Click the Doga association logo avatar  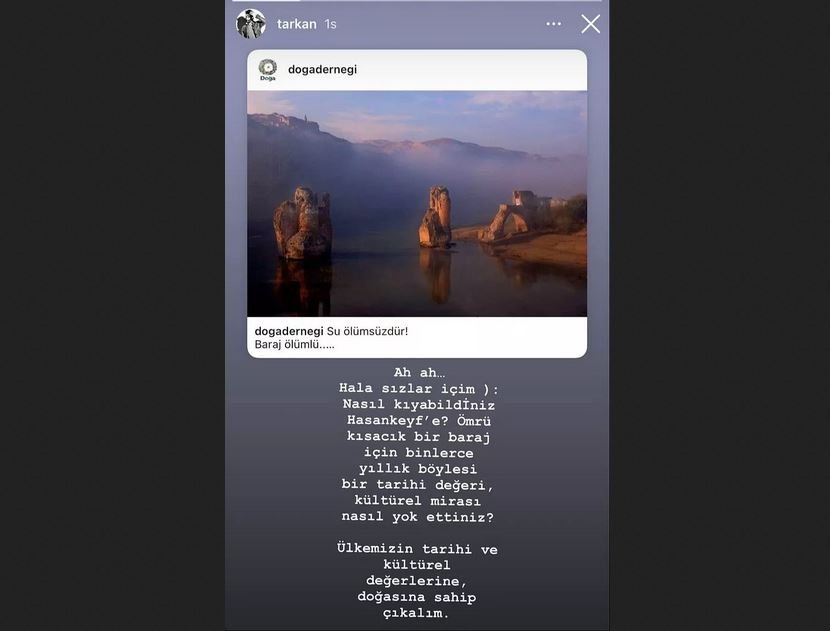268,69
